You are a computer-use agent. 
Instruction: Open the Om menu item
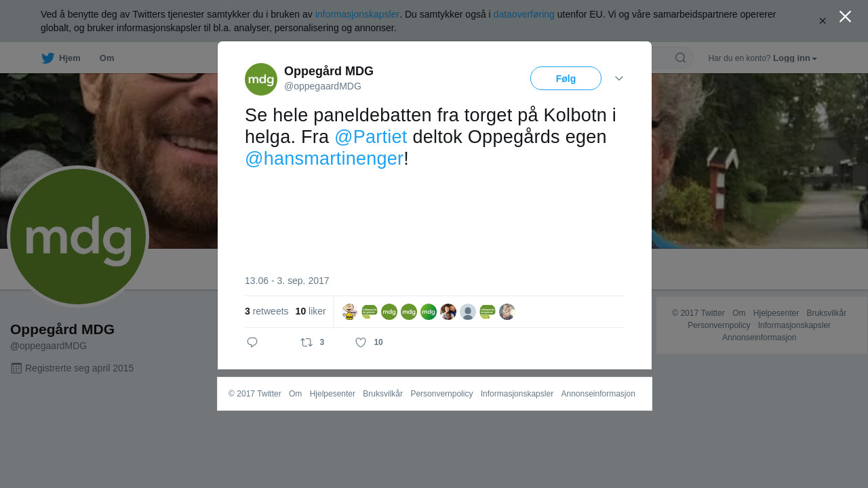click(x=107, y=58)
